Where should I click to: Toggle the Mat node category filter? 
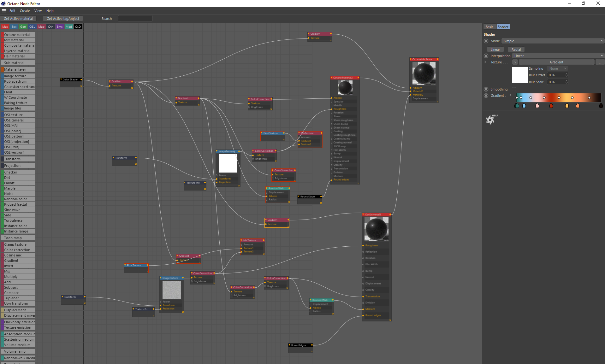(x=5, y=27)
